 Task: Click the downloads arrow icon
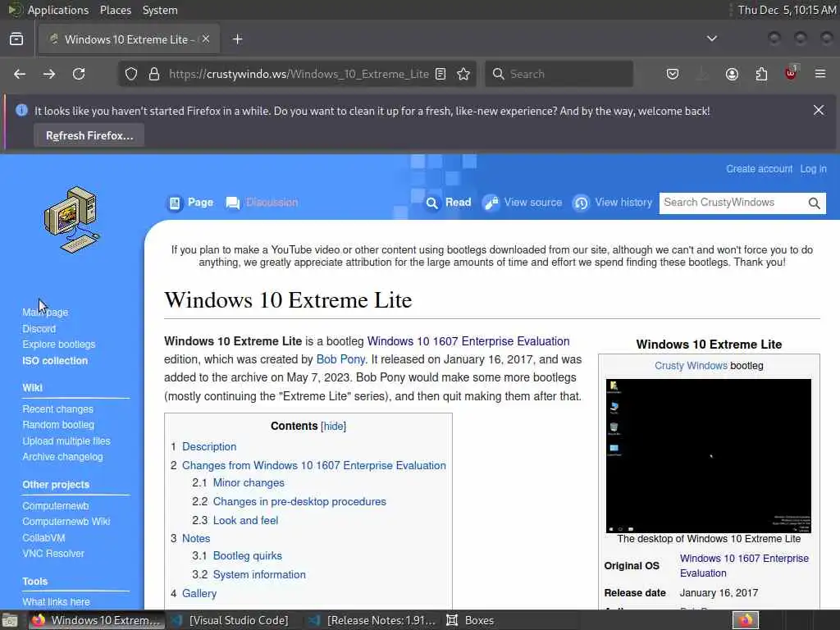702,74
